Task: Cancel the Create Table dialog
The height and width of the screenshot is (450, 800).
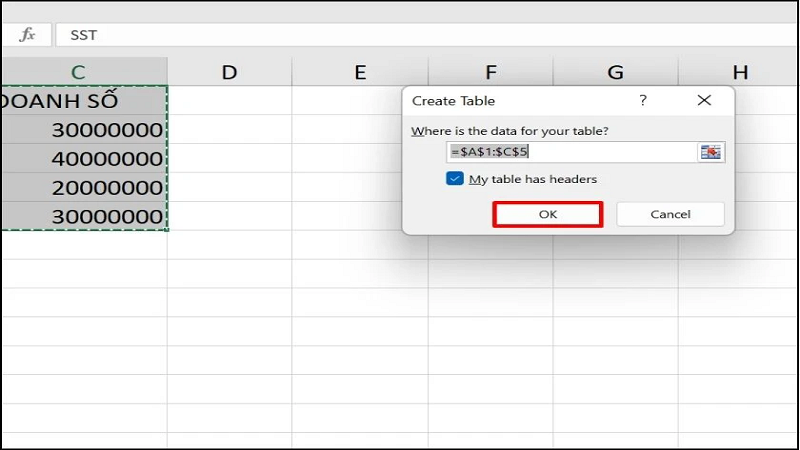Action: pyautogui.click(x=670, y=214)
